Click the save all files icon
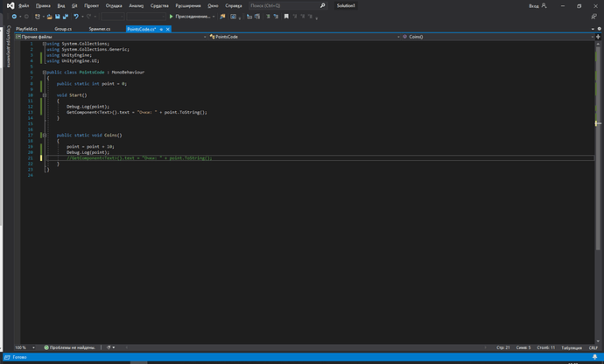Screen dimensions: 604x364 pyautogui.click(x=66, y=17)
